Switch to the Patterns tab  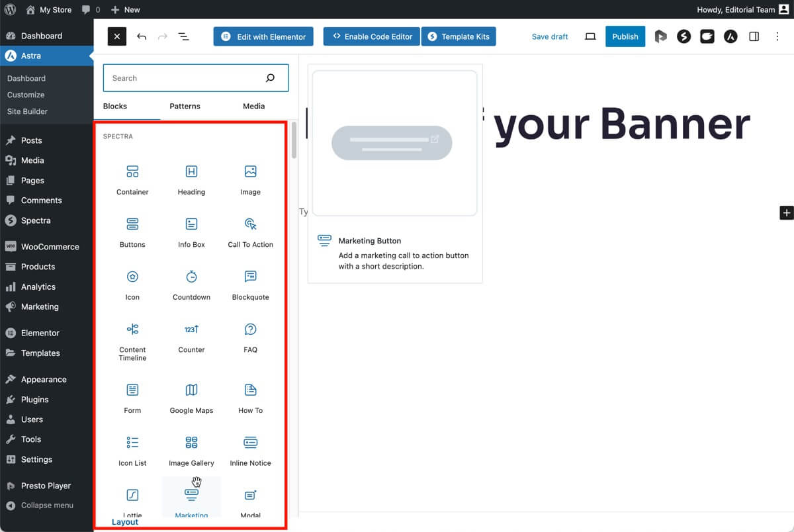185,106
